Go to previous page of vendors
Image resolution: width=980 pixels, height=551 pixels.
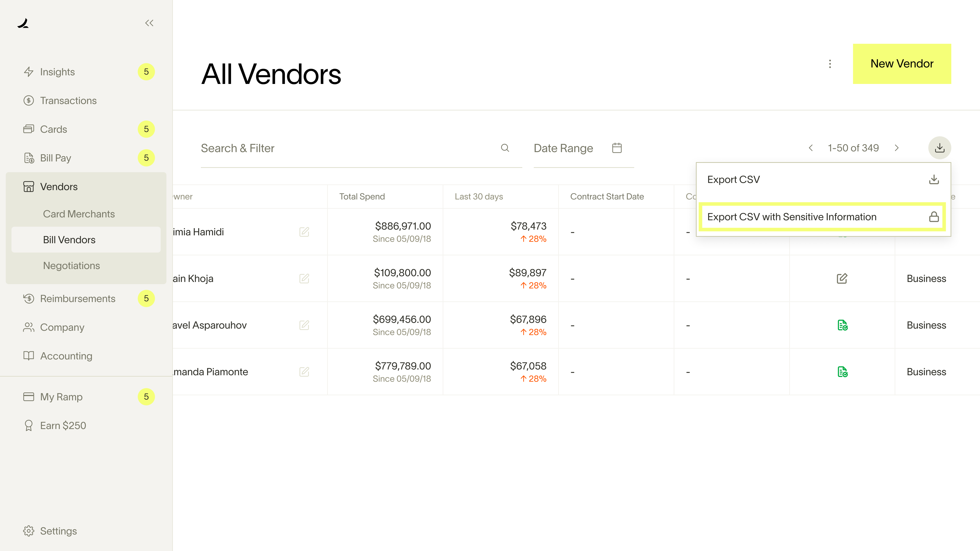pos(811,148)
